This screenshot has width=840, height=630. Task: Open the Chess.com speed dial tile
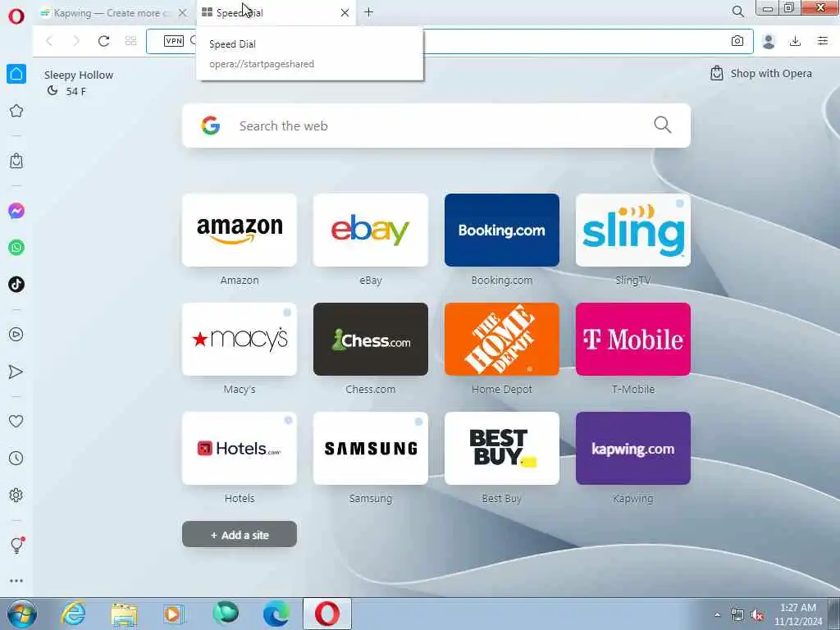[x=371, y=339]
